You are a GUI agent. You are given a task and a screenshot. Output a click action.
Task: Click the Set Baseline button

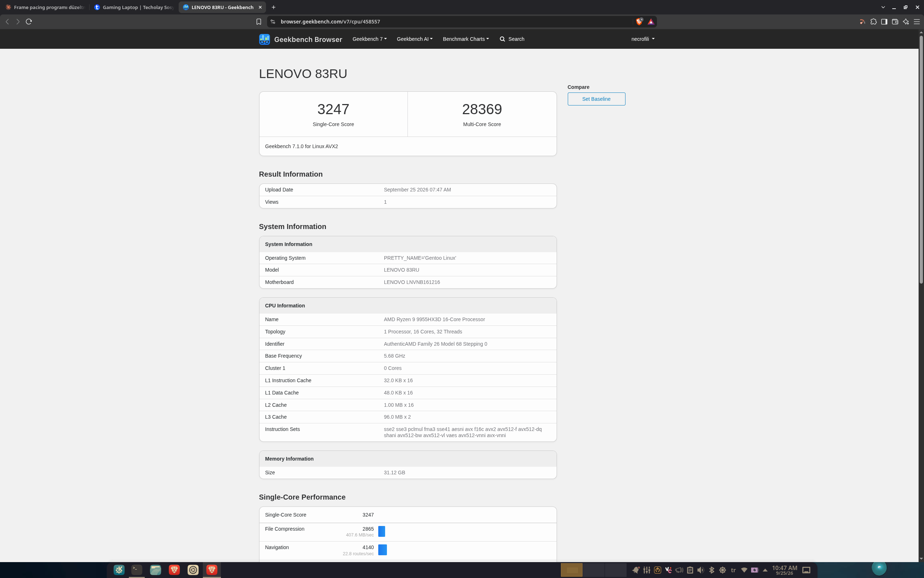[x=596, y=99]
